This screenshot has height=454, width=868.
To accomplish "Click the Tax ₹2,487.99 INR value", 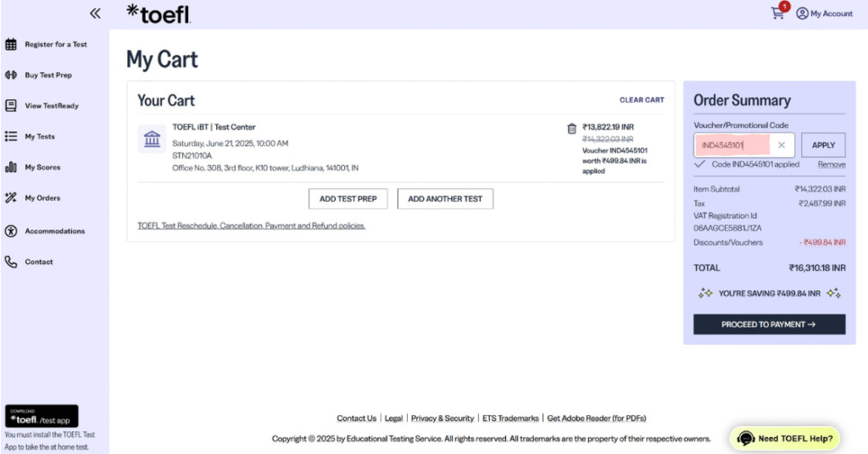I will (x=822, y=203).
